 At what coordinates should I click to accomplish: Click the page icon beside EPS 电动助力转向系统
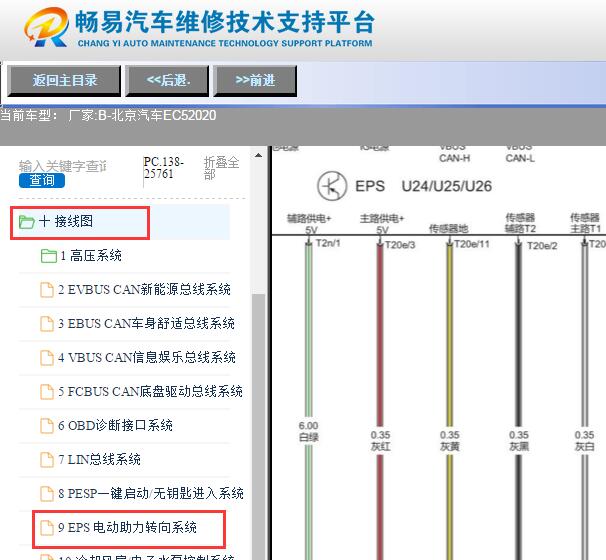(x=47, y=528)
